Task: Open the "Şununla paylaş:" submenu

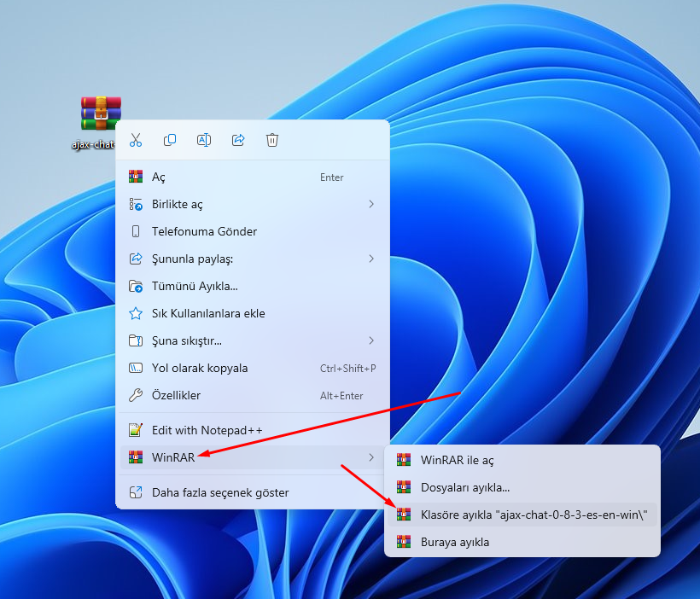Action: pos(252,259)
